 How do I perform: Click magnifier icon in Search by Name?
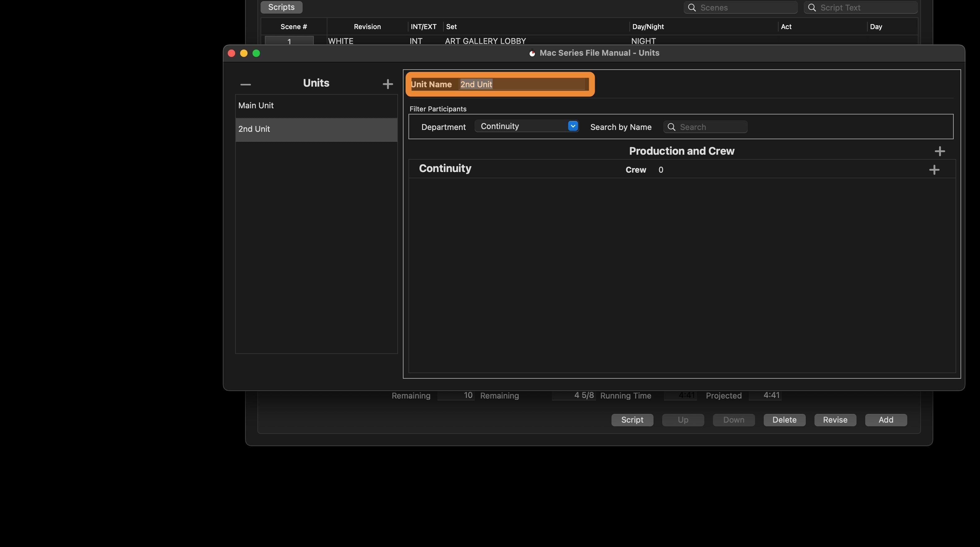[x=671, y=127]
